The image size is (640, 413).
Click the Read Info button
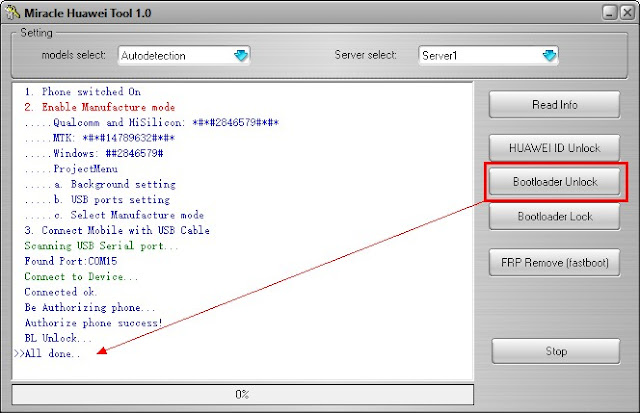[x=554, y=105]
